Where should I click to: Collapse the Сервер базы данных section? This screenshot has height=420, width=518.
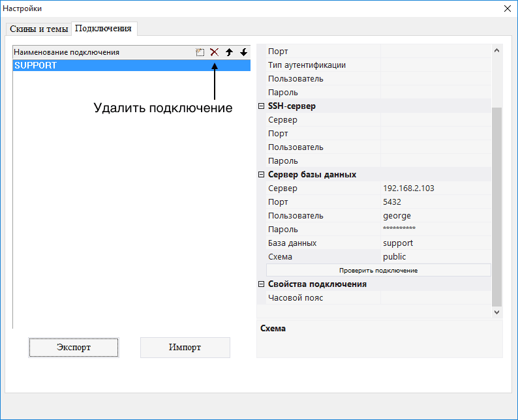coord(262,175)
